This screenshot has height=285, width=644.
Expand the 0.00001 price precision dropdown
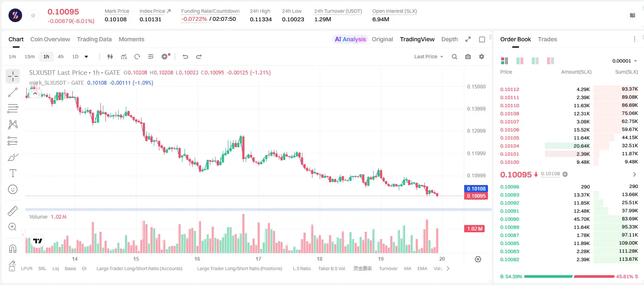pyautogui.click(x=624, y=61)
